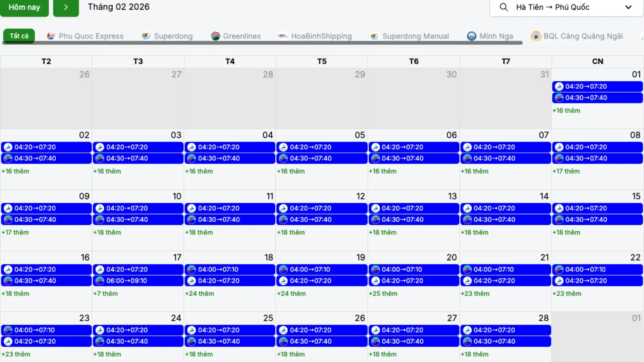The height and width of the screenshot is (362, 644).
Task: Switch to Minh Nga operator tab
Action: (496, 36)
